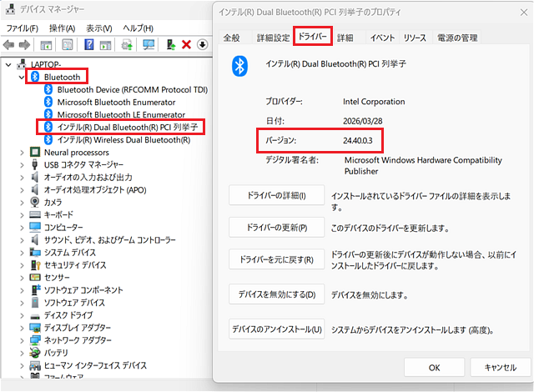Expand the Neural processors node

coord(22,153)
